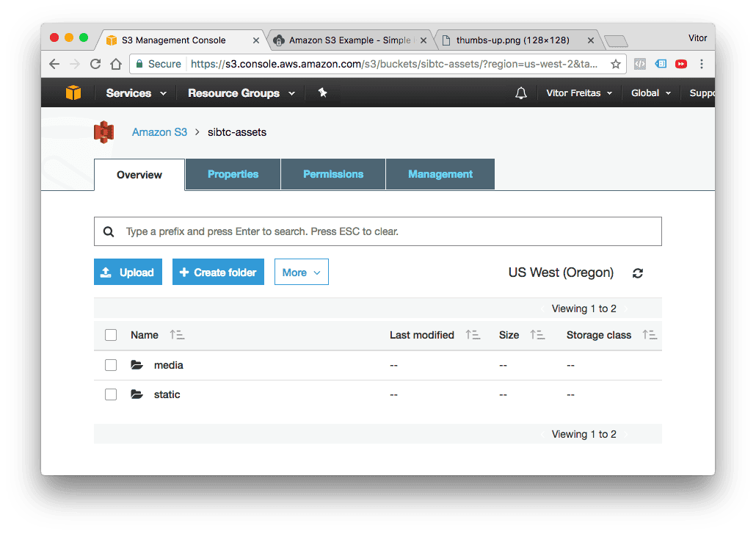The width and height of the screenshot is (756, 534).
Task: Click the browser home icon
Action: pyautogui.click(x=116, y=64)
